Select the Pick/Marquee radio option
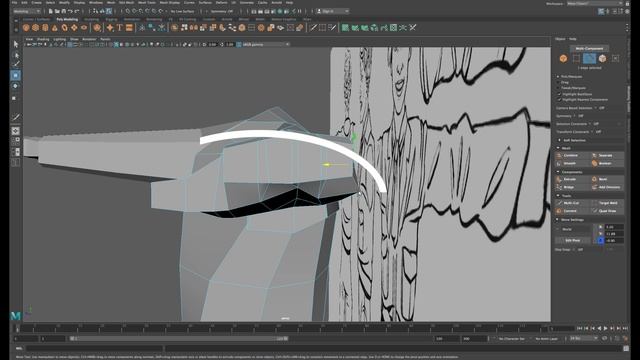Viewport: 640px width, 360px height. pos(558,76)
